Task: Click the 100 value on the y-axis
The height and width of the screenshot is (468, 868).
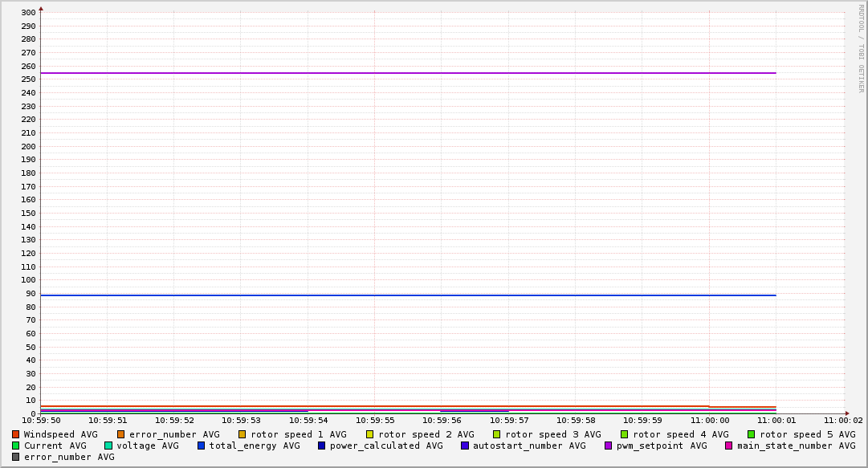Action: click(28, 280)
